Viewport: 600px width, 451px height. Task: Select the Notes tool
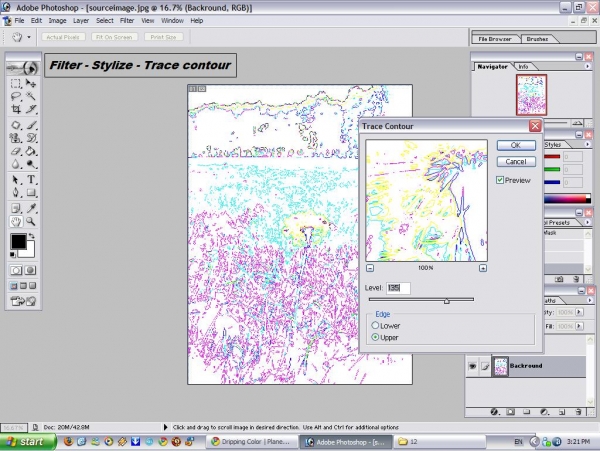coord(16,208)
